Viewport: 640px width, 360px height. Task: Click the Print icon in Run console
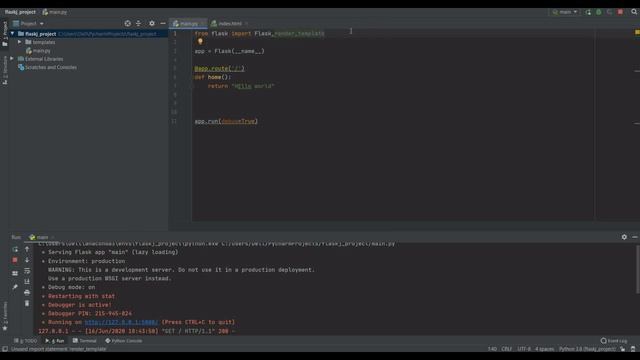click(x=27, y=293)
